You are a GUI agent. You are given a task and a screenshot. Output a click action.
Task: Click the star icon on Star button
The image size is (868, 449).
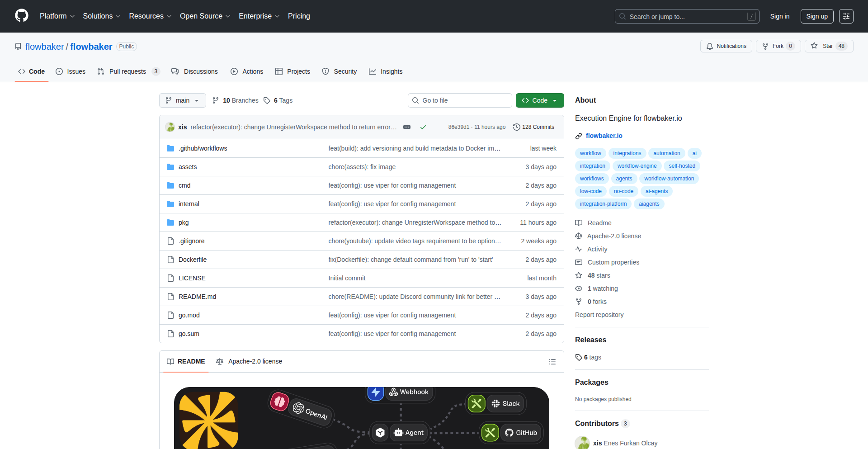click(814, 46)
